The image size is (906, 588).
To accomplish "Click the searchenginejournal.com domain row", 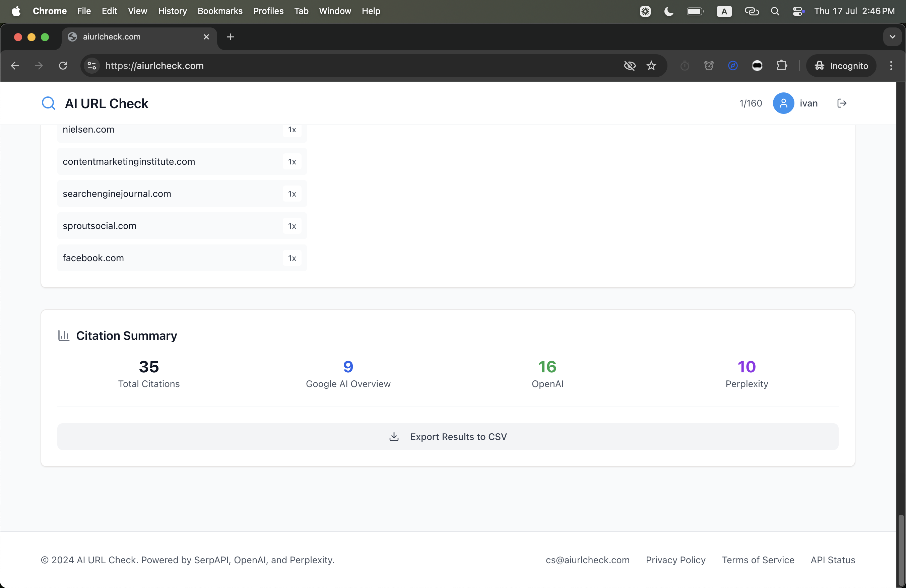I will pyautogui.click(x=182, y=194).
